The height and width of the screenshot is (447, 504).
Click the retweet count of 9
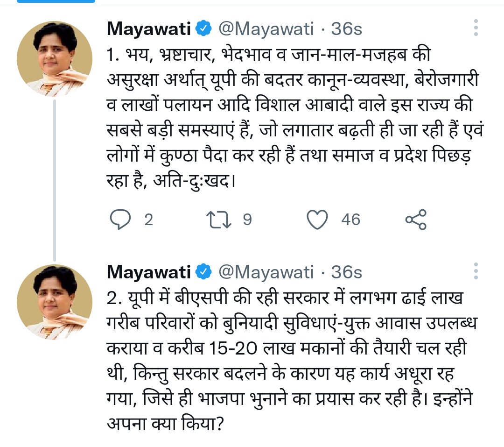click(247, 219)
